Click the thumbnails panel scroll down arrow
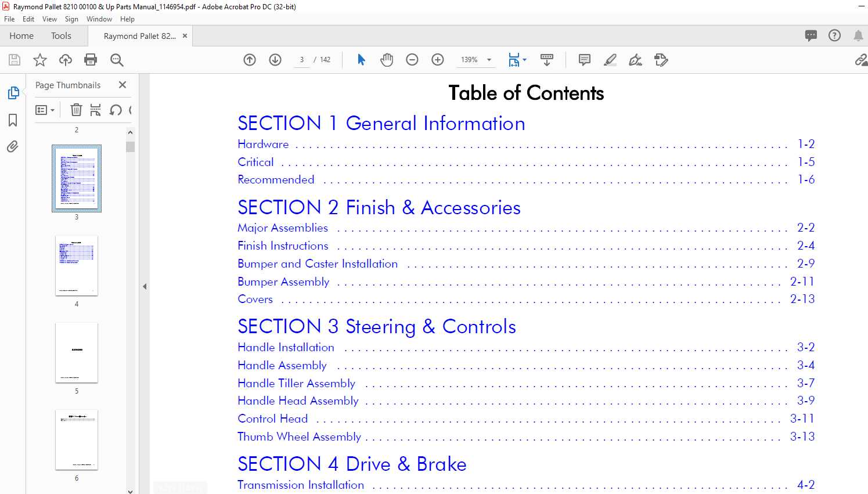 pos(130,491)
